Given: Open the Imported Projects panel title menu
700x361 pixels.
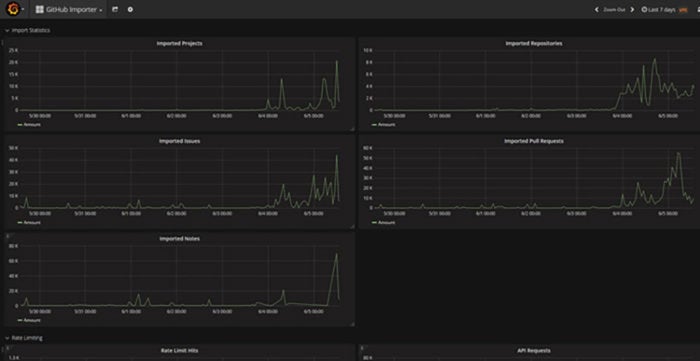Looking at the screenshot, I should pos(179,43).
